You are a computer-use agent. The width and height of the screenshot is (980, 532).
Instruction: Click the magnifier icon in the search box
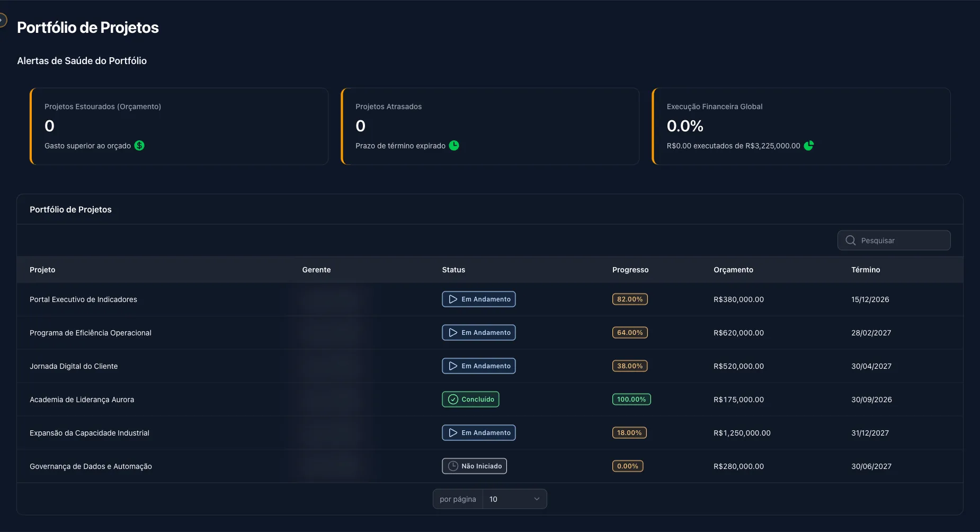(x=851, y=240)
